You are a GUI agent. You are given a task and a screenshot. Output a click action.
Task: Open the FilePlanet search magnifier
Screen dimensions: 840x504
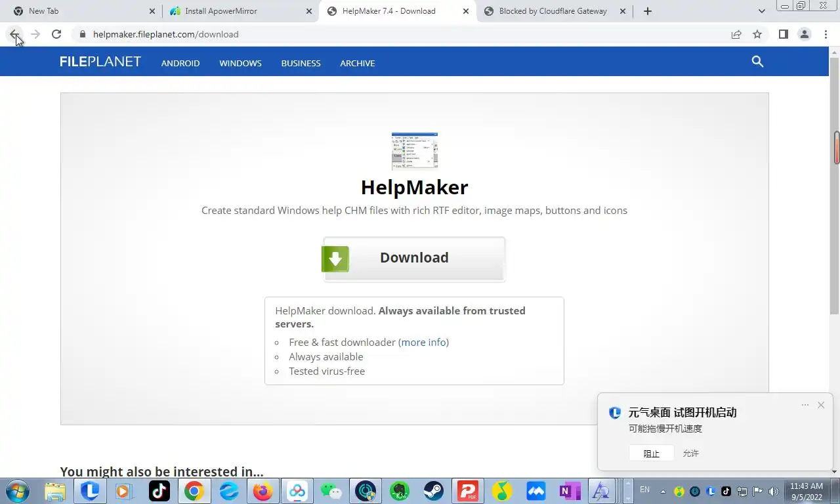757,62
